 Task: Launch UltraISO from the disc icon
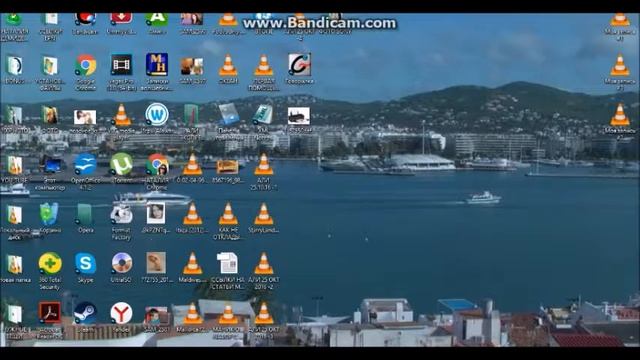click(121, 264)
